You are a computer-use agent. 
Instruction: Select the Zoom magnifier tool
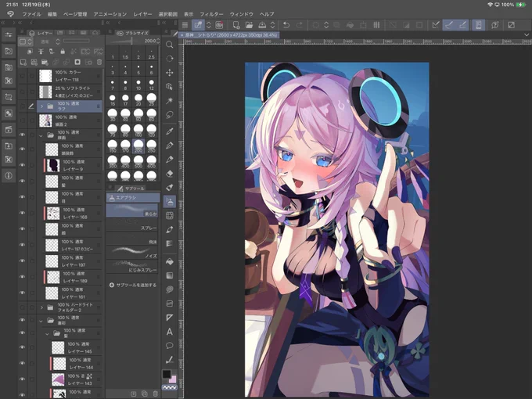[x=170, y=45]
